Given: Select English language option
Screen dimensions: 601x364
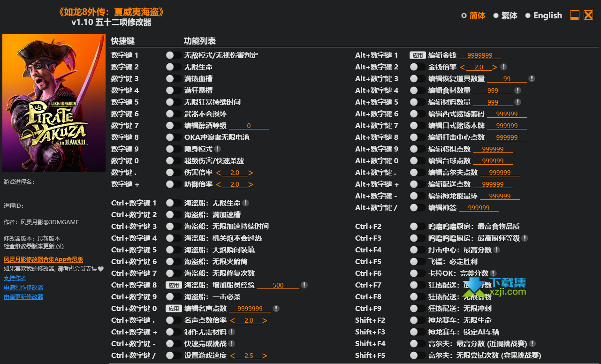Looking at the screenshot, I should [x=543, y=15].
